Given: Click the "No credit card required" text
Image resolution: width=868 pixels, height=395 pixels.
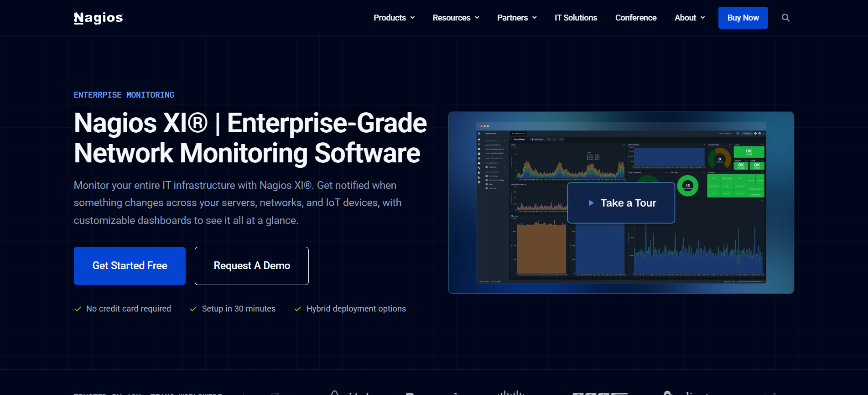Looking at the screenshot, I should [129, 309].
